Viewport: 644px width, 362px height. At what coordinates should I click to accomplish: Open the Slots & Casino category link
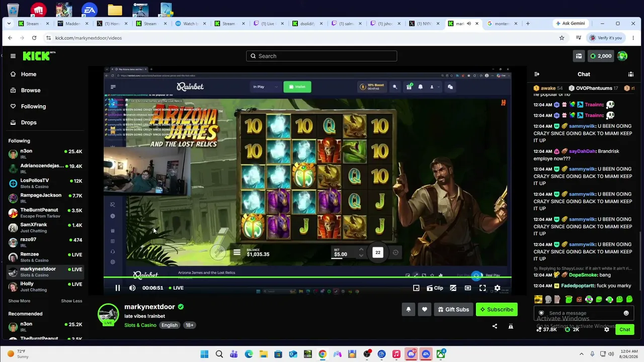[140, 325]
